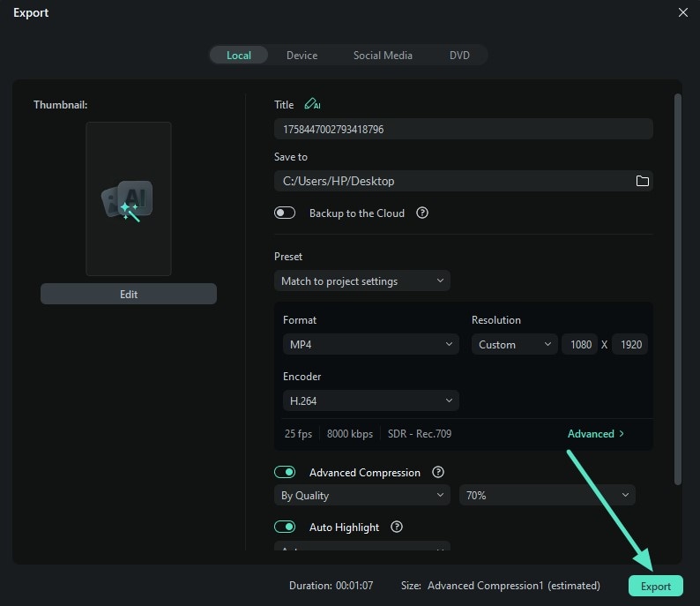The image size is (700, 606).
Task: Click the 1080 resolution width field
Action: 580,344
